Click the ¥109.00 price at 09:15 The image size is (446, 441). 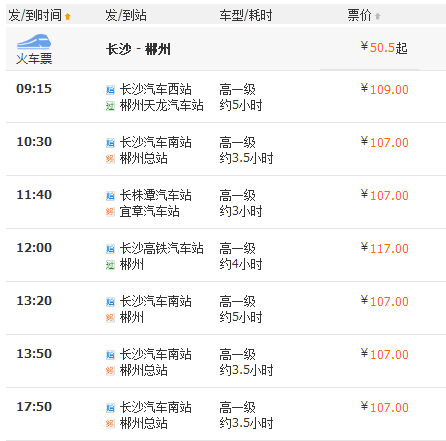(x=385, y=89)
